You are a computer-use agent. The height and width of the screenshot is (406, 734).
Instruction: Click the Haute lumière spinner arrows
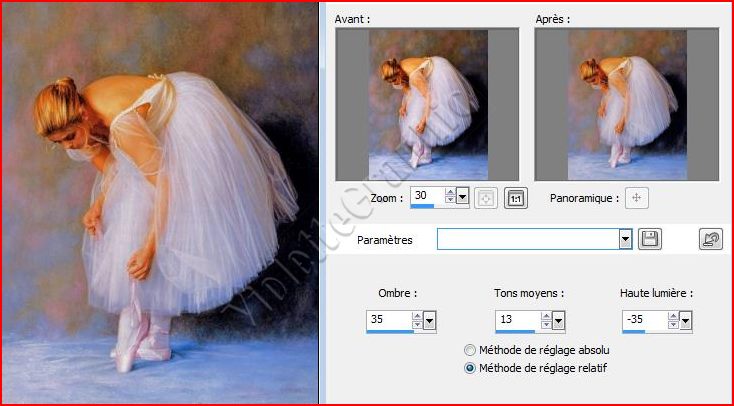(x=674, y=321)
